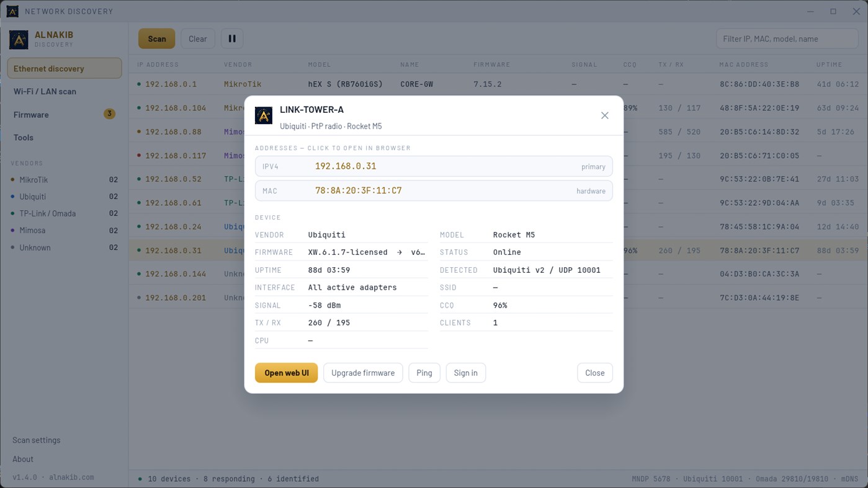
Task: Select the 192.168.0.201 device row
Action: 498,298
